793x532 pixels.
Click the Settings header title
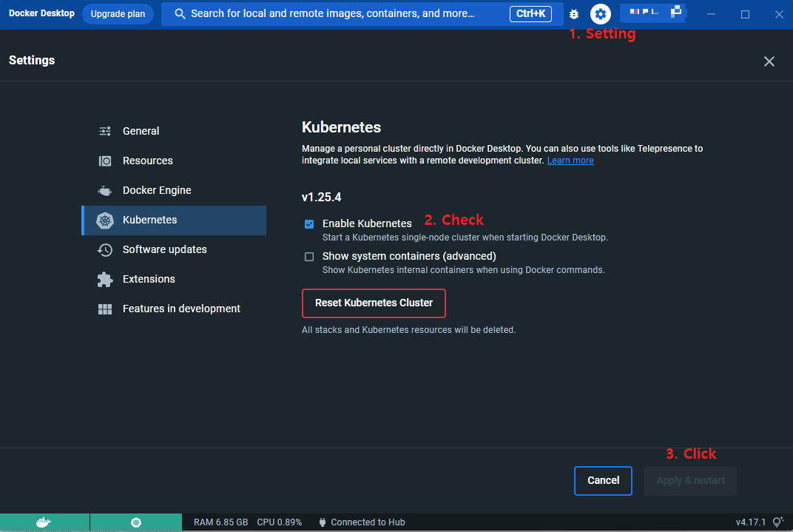point(32,60)
